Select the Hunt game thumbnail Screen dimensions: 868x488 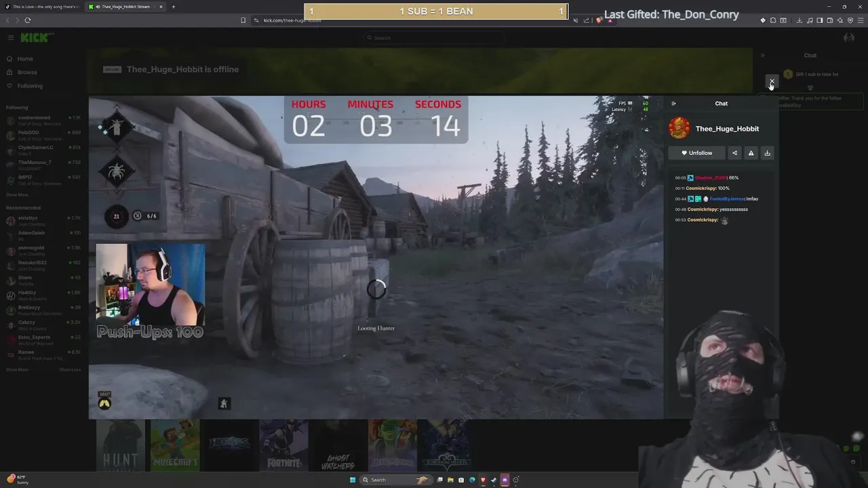120,445
